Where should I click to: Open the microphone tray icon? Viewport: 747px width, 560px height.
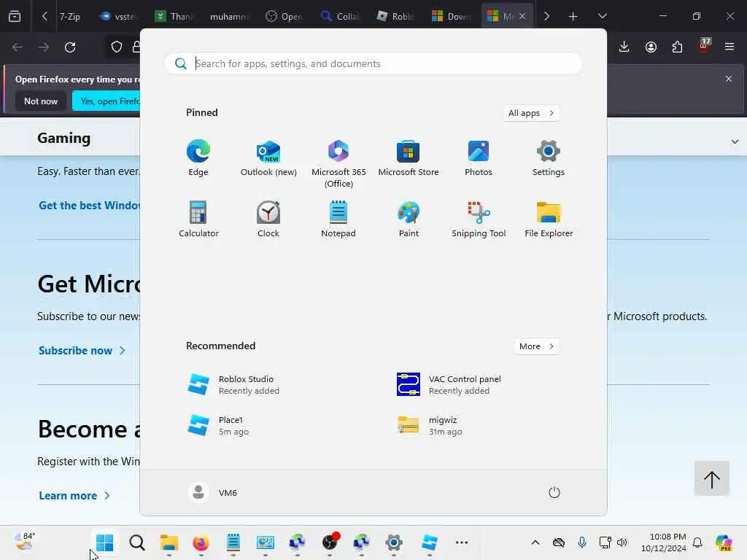[581, 542]
